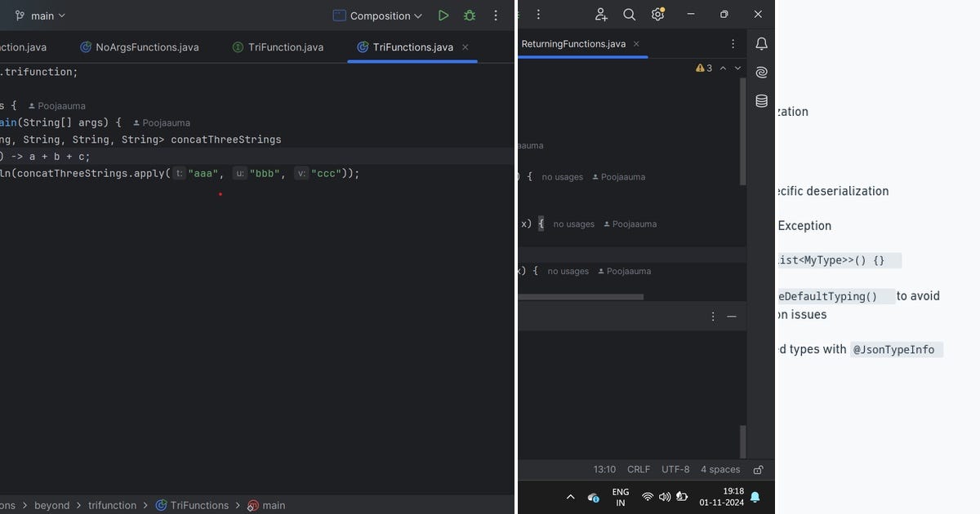Switch to the NoArgsFunctions.java tab
This screenshot has height=514, width=980.
[140, 47]
